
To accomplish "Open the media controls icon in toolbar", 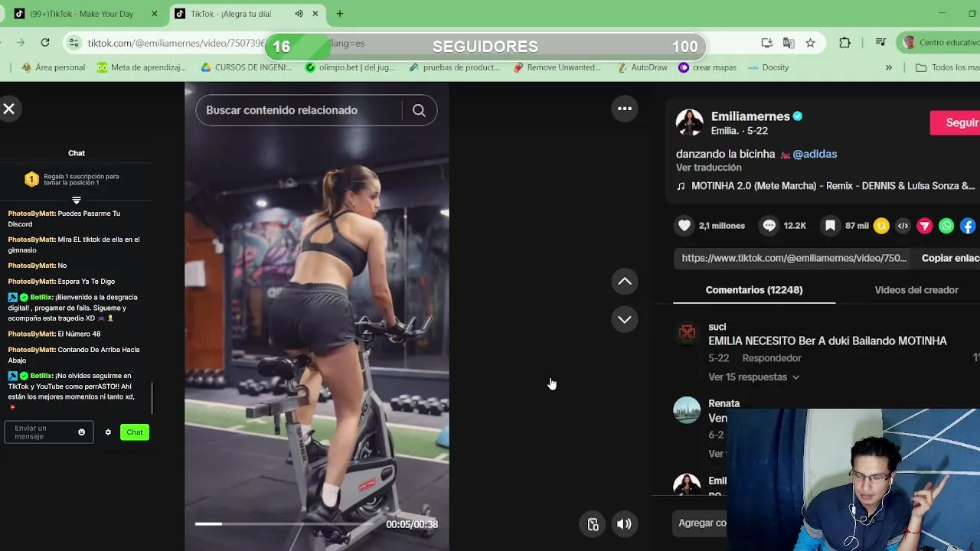I will tap(880, 43).
